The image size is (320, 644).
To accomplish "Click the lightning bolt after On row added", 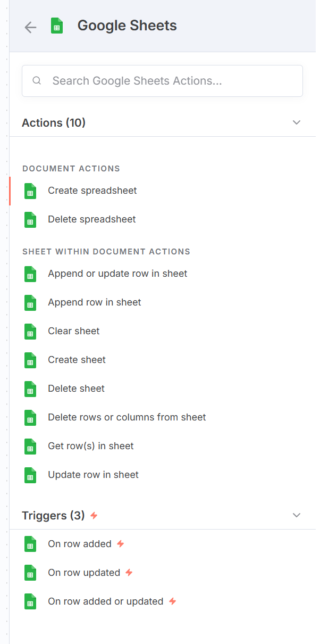I will click(x=121, y=544).
